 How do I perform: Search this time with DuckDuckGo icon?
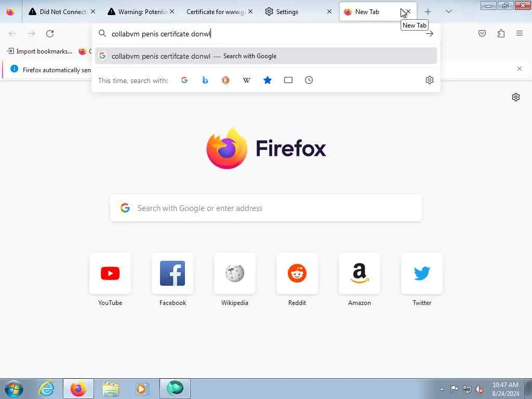[225, 80]
